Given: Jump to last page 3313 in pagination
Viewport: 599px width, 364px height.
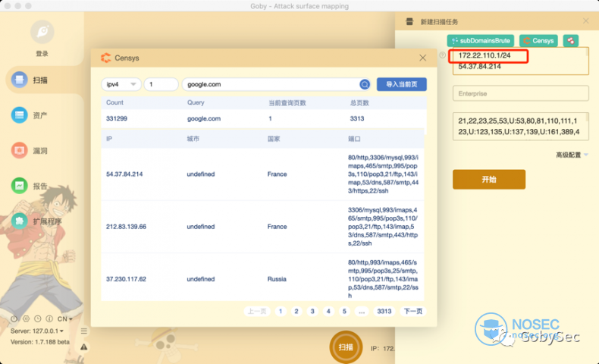Looking at the screenshot, I should coord(384,311).
